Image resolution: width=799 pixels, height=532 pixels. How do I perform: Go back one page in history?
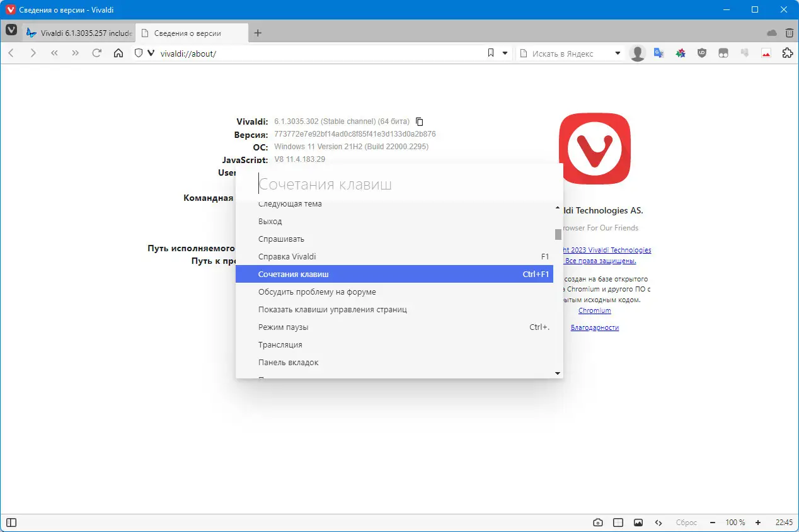[x=11, y=54]
